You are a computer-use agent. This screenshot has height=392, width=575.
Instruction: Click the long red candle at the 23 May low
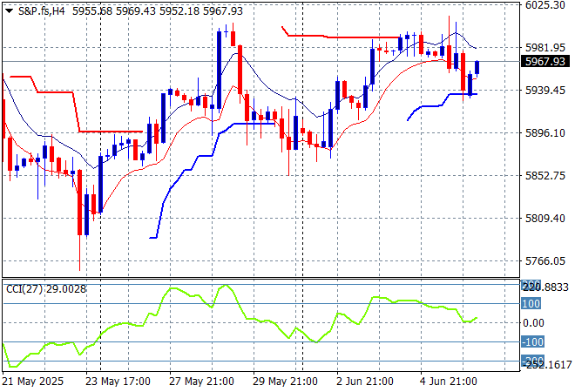79,203
